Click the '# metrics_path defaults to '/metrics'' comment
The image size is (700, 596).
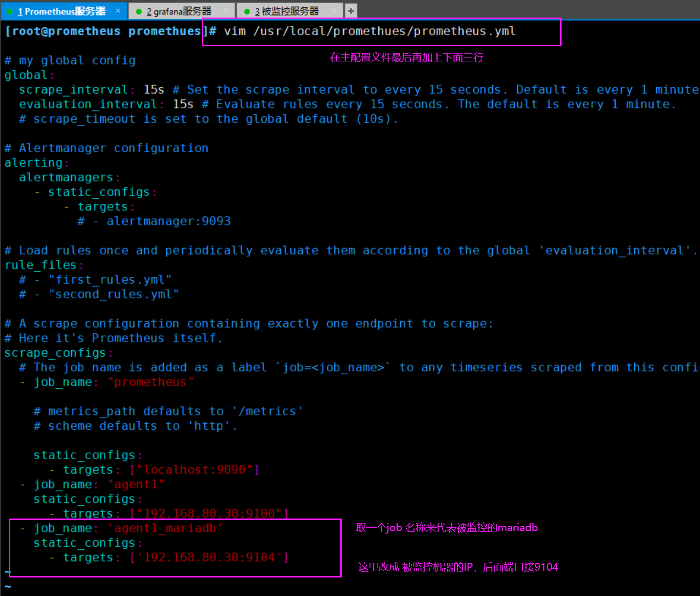(168, 411)
